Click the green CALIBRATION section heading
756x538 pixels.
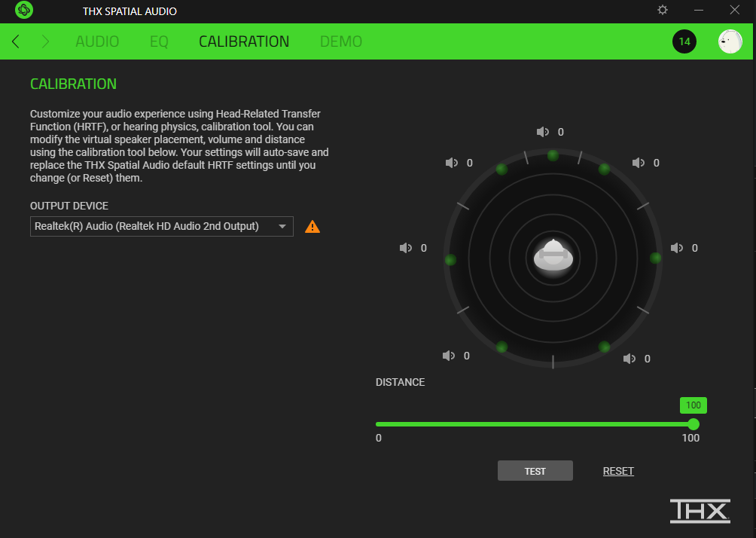(73, 84)
